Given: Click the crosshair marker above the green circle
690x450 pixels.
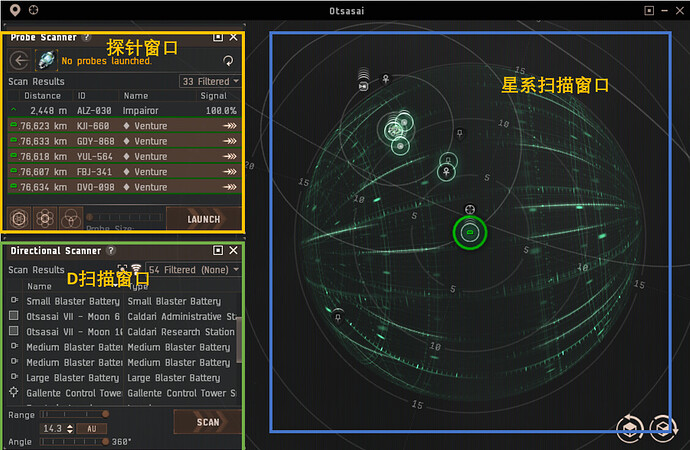Looking at the screenshot, I should pyautogui.click(x=470, y=209).
